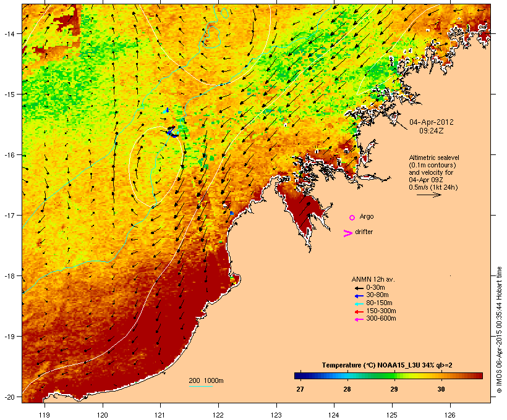507x420 pixels.
Task: Click longitude axis label 126
Action: point(450,415)
